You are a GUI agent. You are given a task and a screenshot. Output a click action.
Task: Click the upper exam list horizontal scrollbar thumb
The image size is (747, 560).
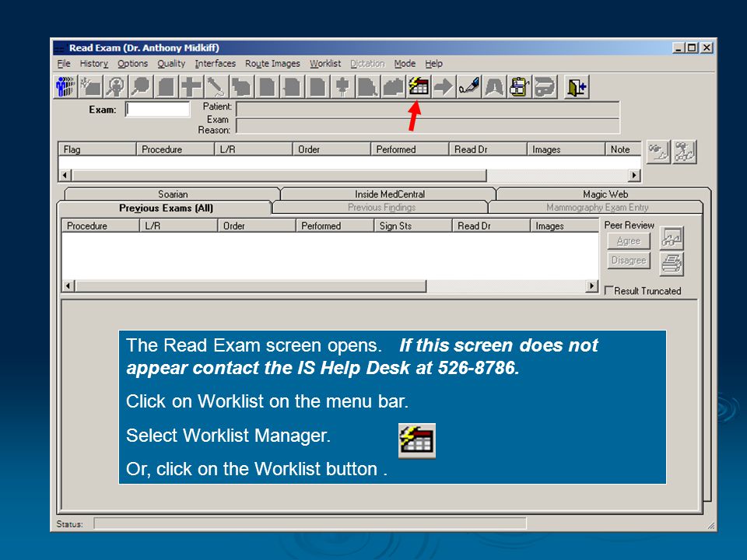(279, 175)
